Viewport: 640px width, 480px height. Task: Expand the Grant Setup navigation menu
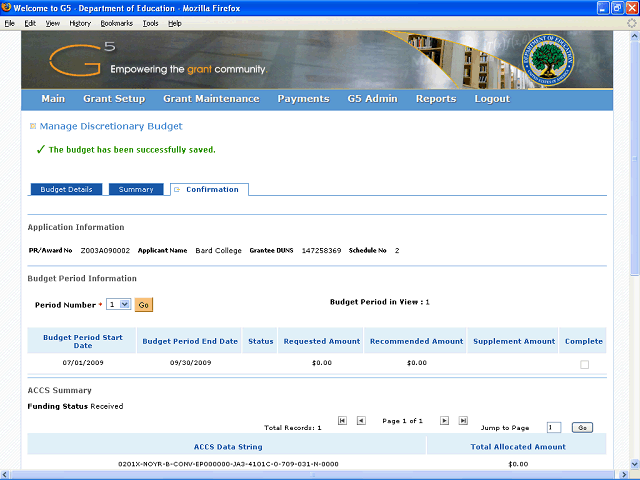point(114,99)
